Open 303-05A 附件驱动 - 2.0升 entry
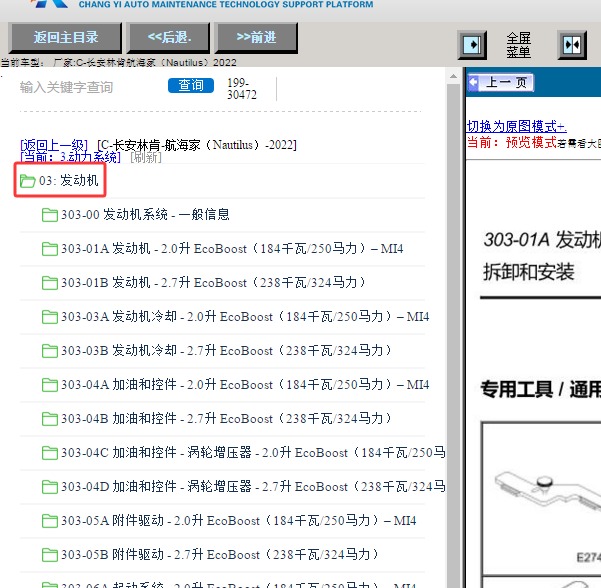The height and width of the screenshot is (588, 601). pos(239,521)
